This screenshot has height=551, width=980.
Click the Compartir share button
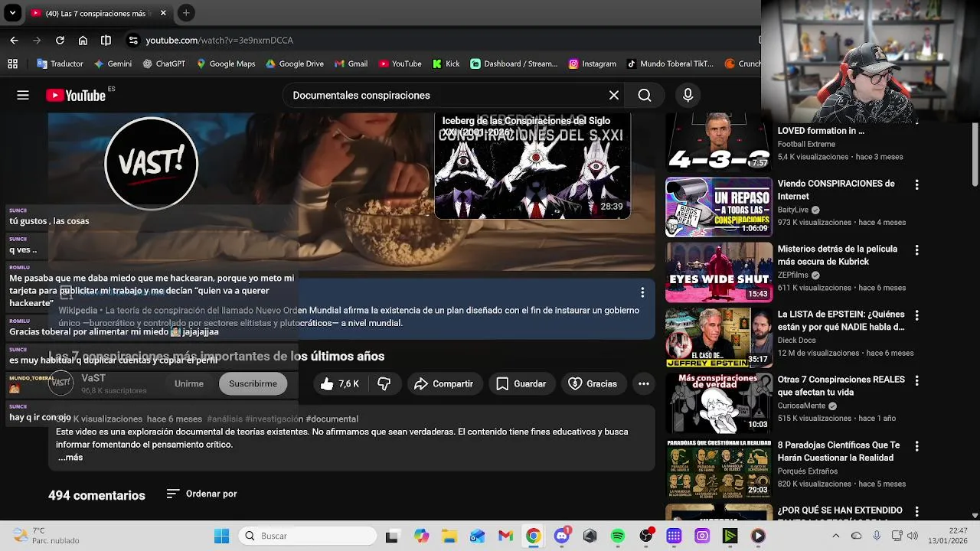(x=444, y=383)
